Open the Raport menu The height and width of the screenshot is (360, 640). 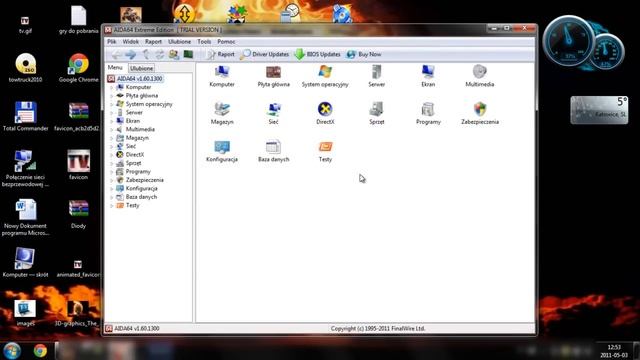pyautogui.click(x=153, y=42)
